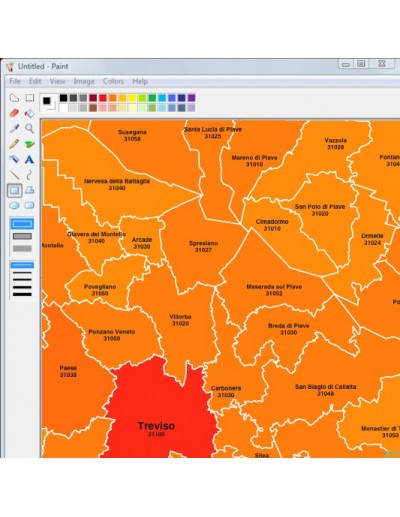
Task: Pick the white palette swatch
Action: [x=63, y=108]
